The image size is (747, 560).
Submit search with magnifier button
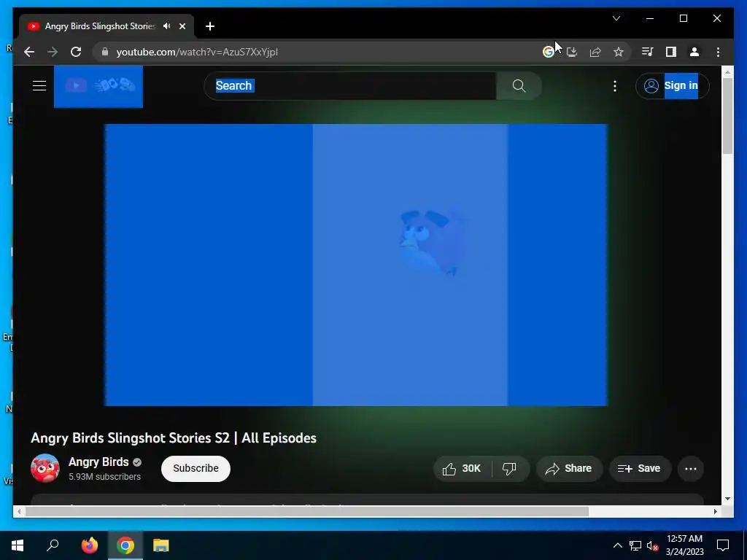[x=519, y=86]
